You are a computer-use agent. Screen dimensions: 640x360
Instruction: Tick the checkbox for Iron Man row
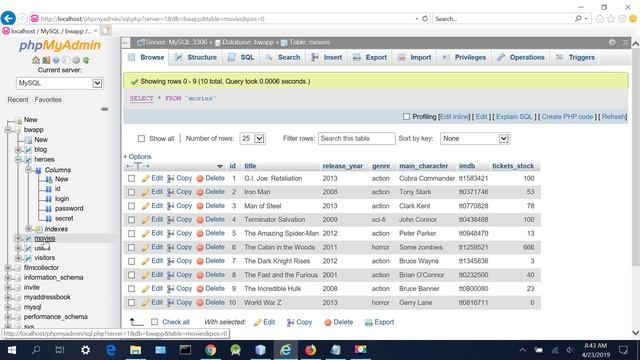[131, 192]
